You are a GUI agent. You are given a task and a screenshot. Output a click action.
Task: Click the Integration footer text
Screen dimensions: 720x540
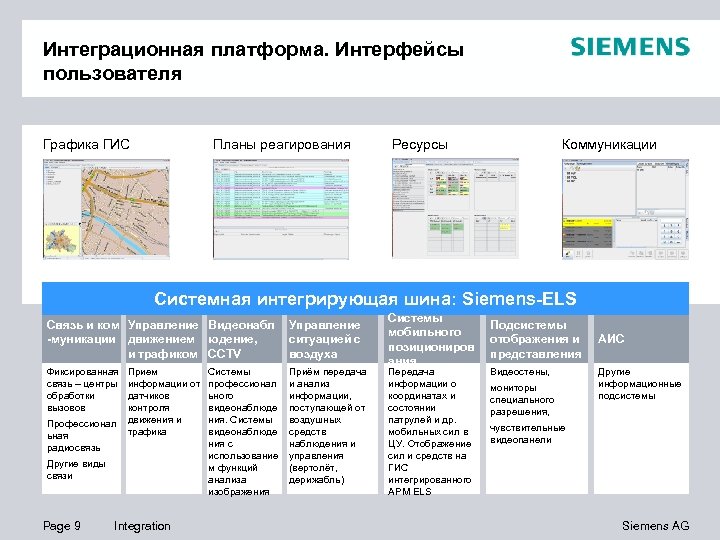coord(142,526)
